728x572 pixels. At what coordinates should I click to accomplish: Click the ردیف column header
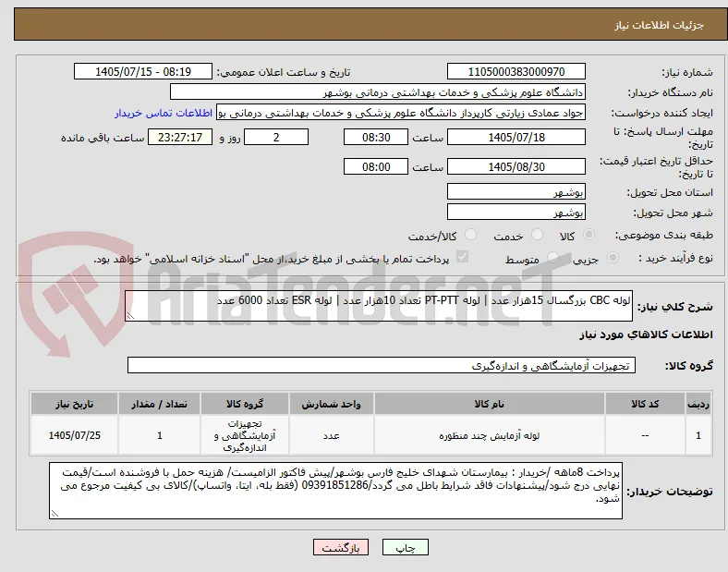coord(698,404)
